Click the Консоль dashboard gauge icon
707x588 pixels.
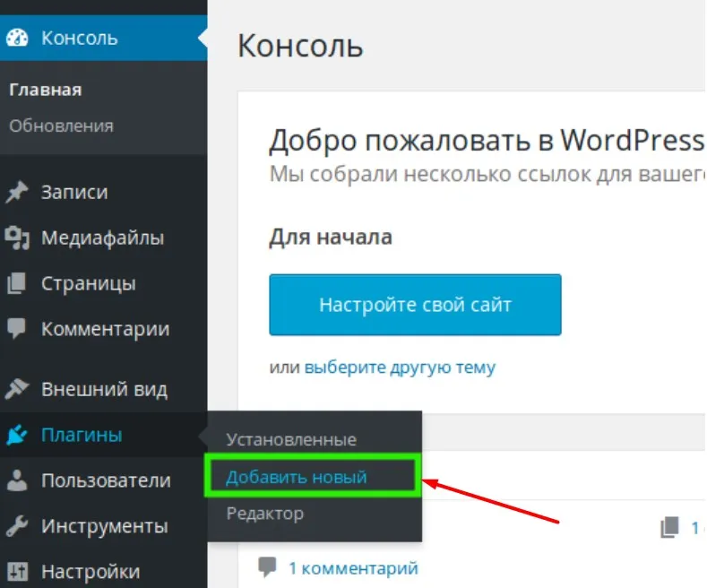[17, 38]
